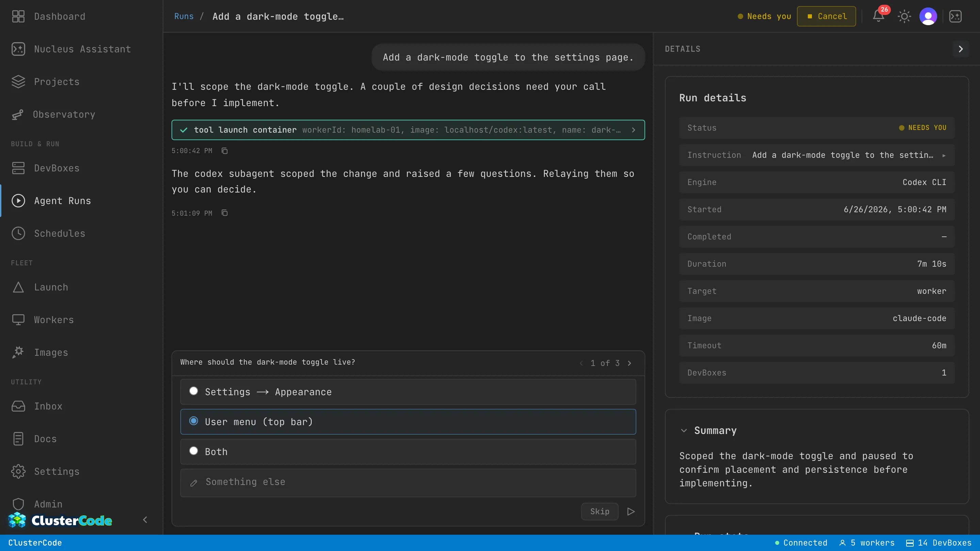Click the Connected status indicator
980x551 pixels.
(x=801, y=543)
